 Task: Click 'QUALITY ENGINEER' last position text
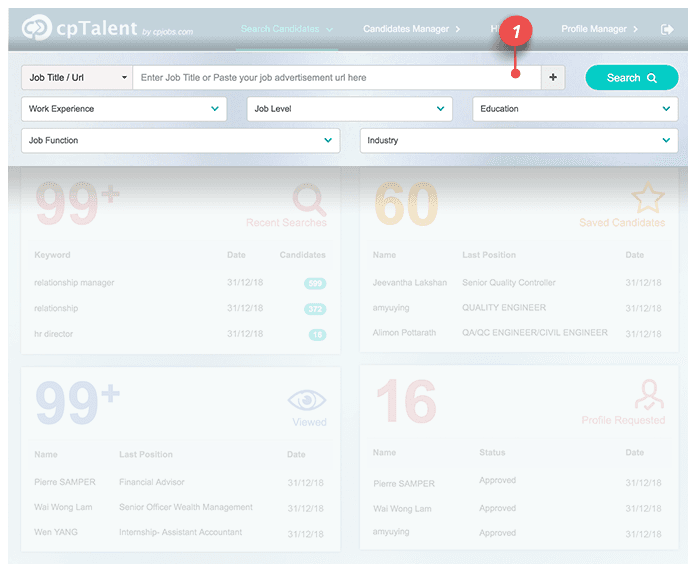(504, 308)
